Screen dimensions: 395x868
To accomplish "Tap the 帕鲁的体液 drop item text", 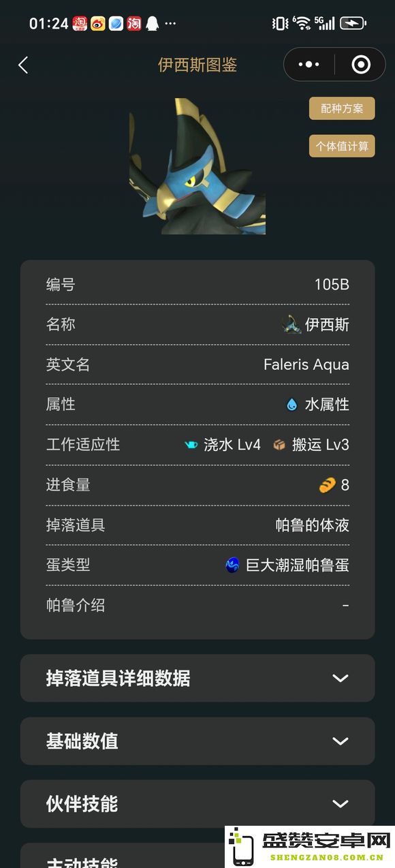I will click(x=313, y=525).
